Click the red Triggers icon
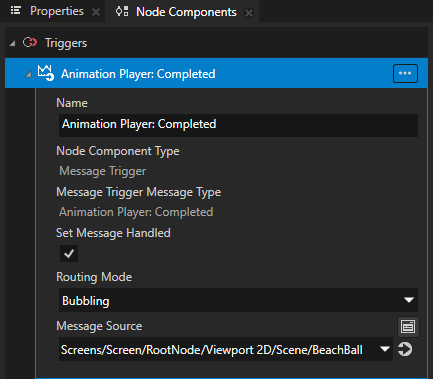This screenshot has width=433, height=379. pyautogui.click(x=30, y=42)
